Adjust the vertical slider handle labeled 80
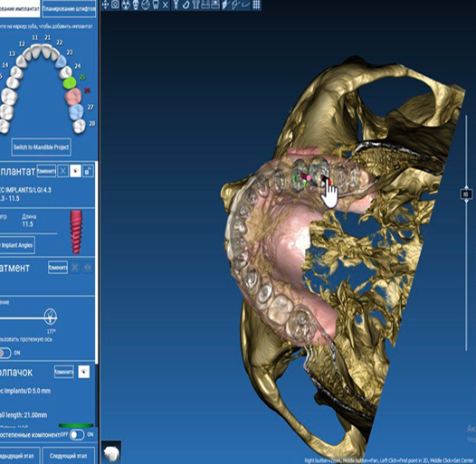Screen dimensions: 476x464 [x=466, y=194]
